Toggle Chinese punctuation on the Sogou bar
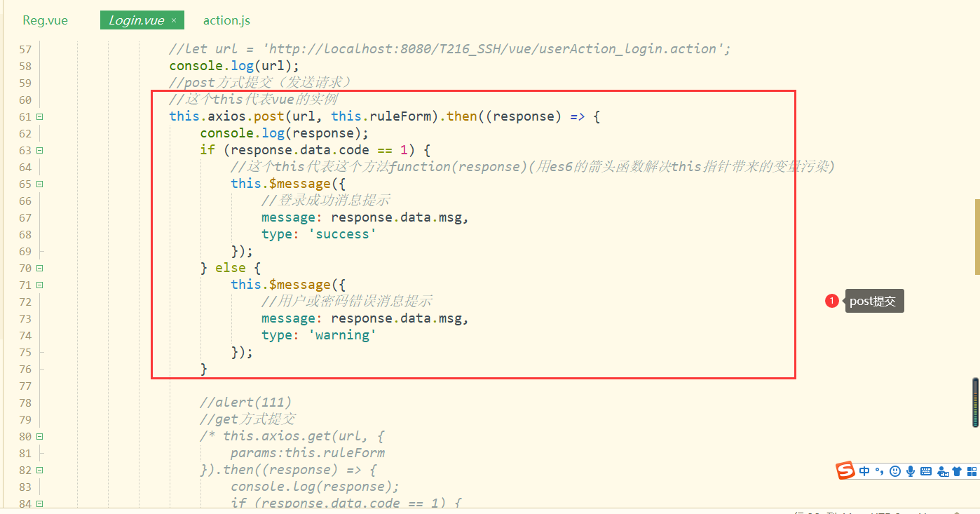 click(x=879, y=471)
